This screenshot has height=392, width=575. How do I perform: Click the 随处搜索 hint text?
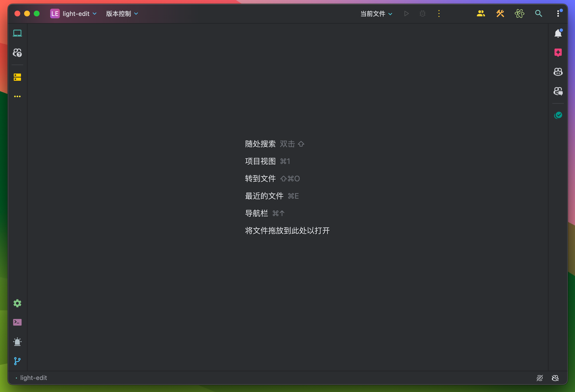click(260, 144)
